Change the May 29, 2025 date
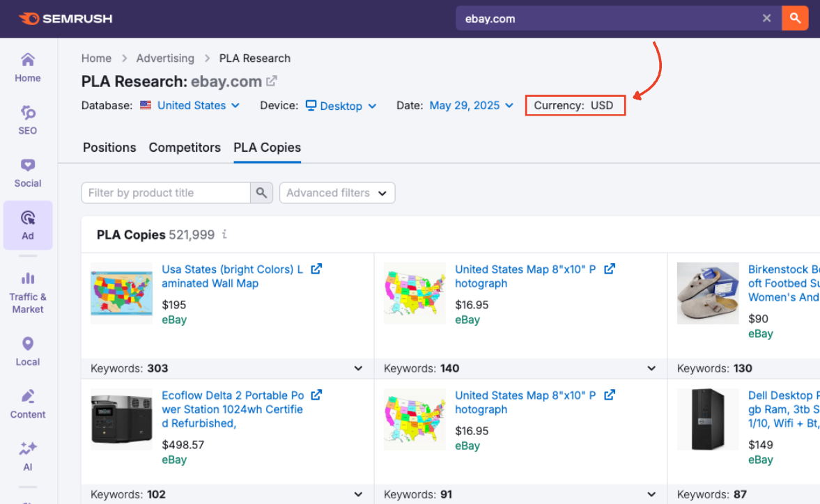 471,105
